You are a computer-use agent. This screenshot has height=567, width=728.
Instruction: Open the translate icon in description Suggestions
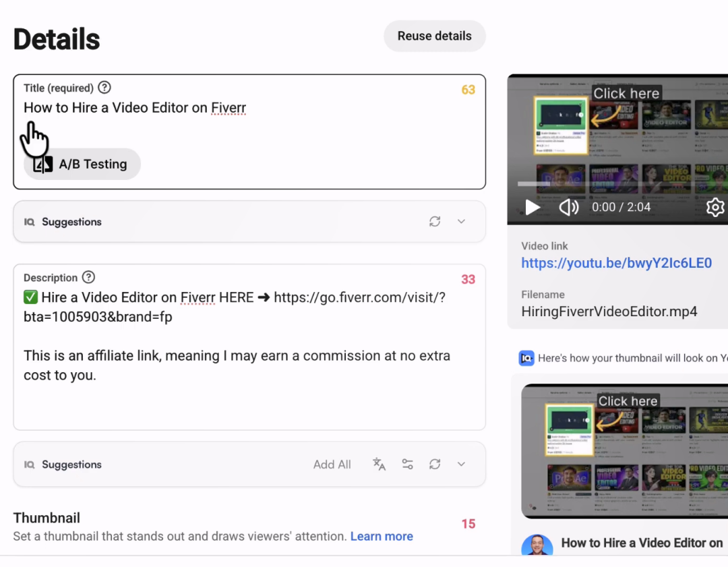point(379,464)
